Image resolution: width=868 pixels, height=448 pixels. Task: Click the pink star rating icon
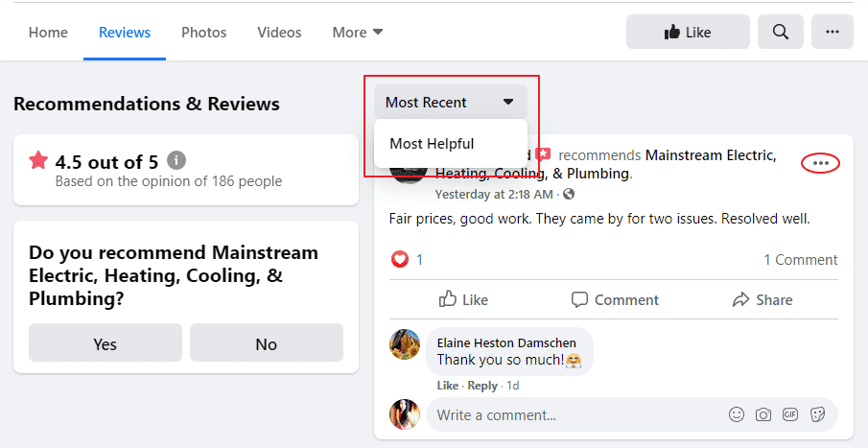(38, 160)
